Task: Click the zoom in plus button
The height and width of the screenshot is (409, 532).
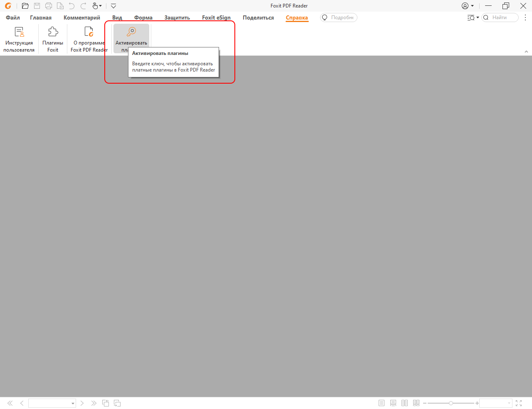Action: (x=477, y=403)
